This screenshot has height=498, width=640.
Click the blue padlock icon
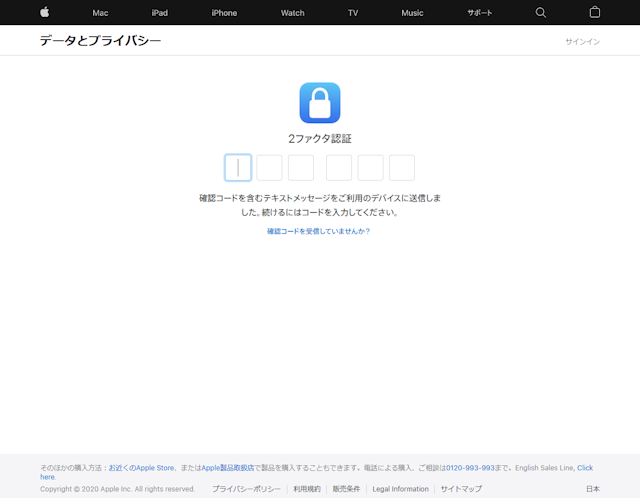tap(320, 103)
